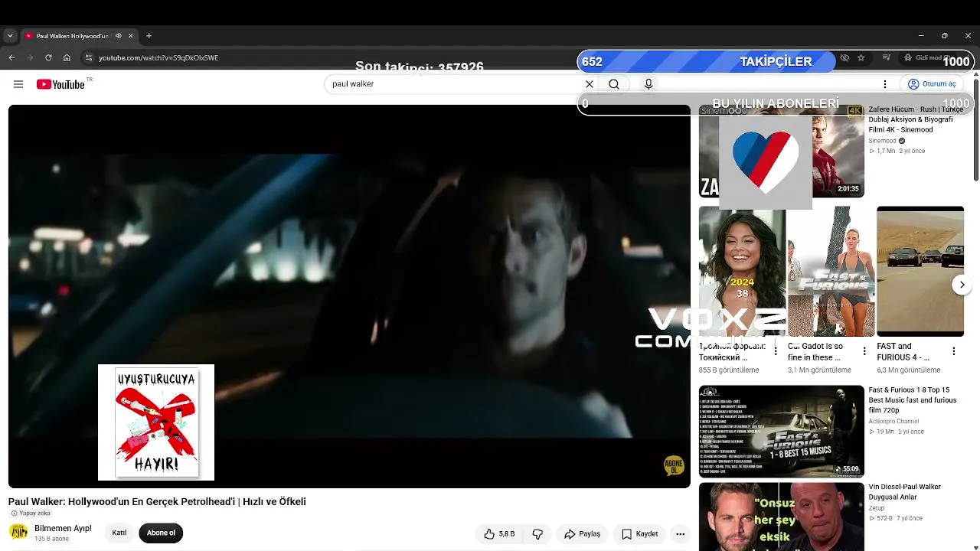Close the Paul Walker YouTube tab
Screen dimensions: 980x551
click(131, 36)
